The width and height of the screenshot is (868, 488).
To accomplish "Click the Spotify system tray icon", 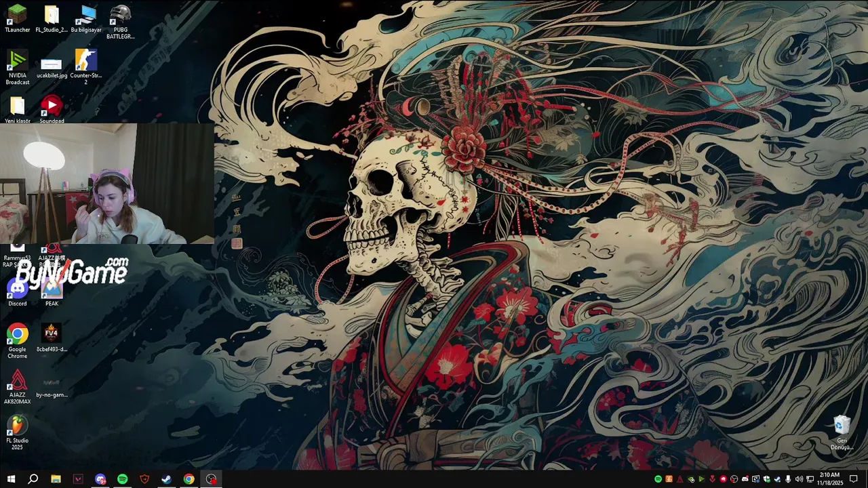I will [x=658, y=479].
